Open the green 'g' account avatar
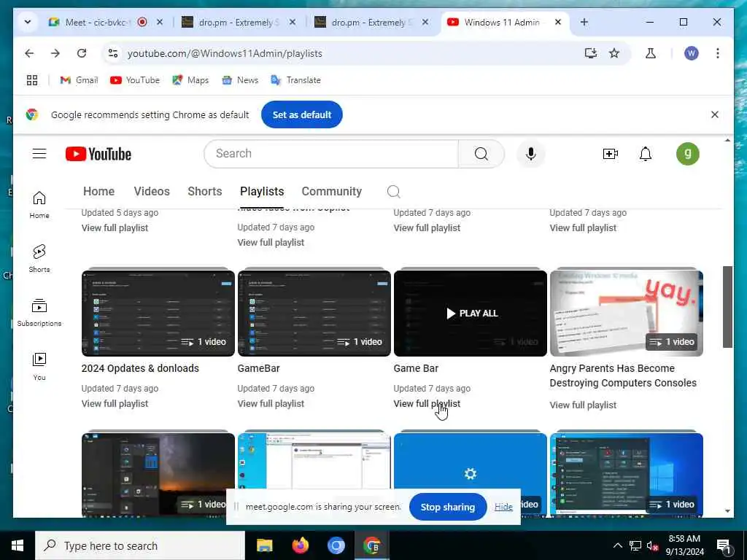 (x=687, y=154)
